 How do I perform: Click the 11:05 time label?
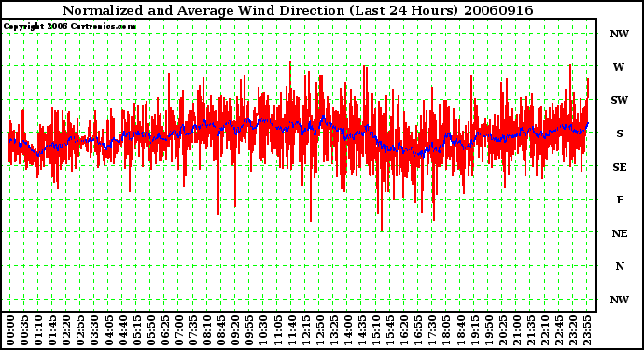(x=277, y=330)
